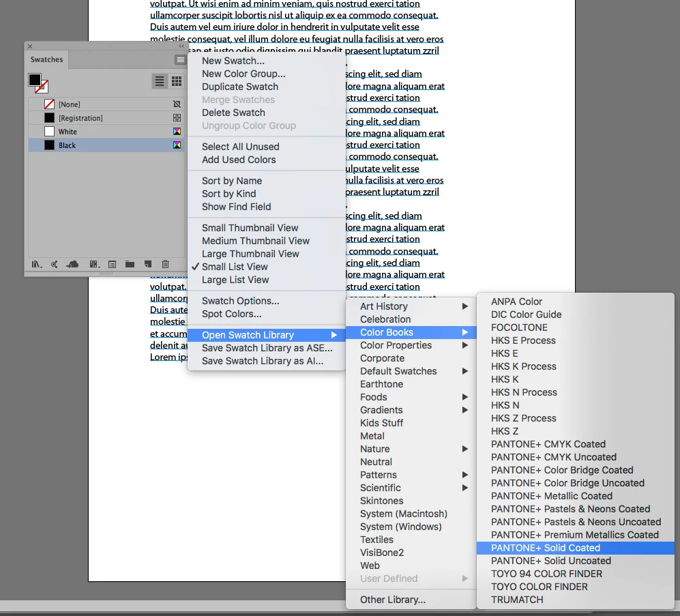
Task: Click the fill color box in Swatches panel
Action: tap(34, 80)
